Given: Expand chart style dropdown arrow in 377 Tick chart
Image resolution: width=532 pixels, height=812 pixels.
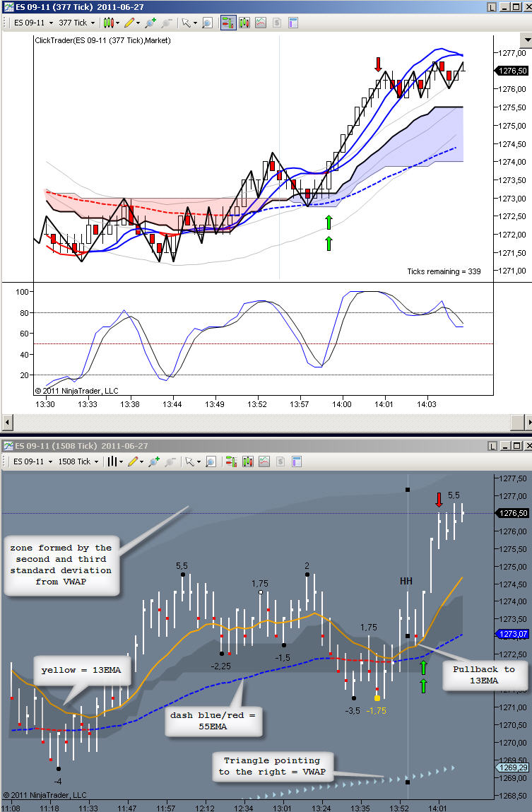Looking at the screenshot, I should (x=117, y=23).
